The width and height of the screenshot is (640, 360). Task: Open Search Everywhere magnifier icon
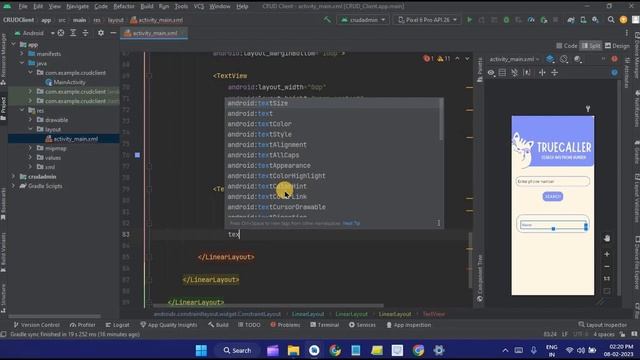pos(611,20)
